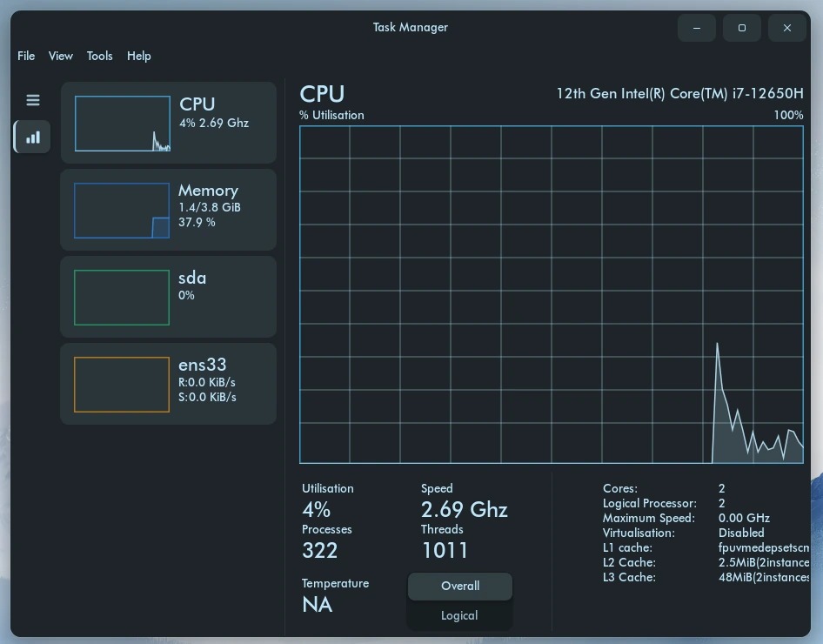Click the 'L1 cache:' label
The image size is (823, 644).
[x=627, y=547]
